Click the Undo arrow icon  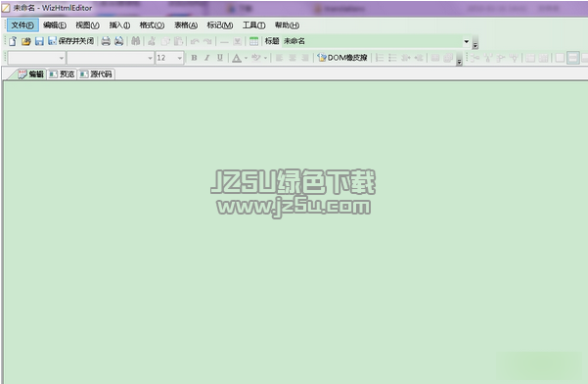click(x=195, y=41)
